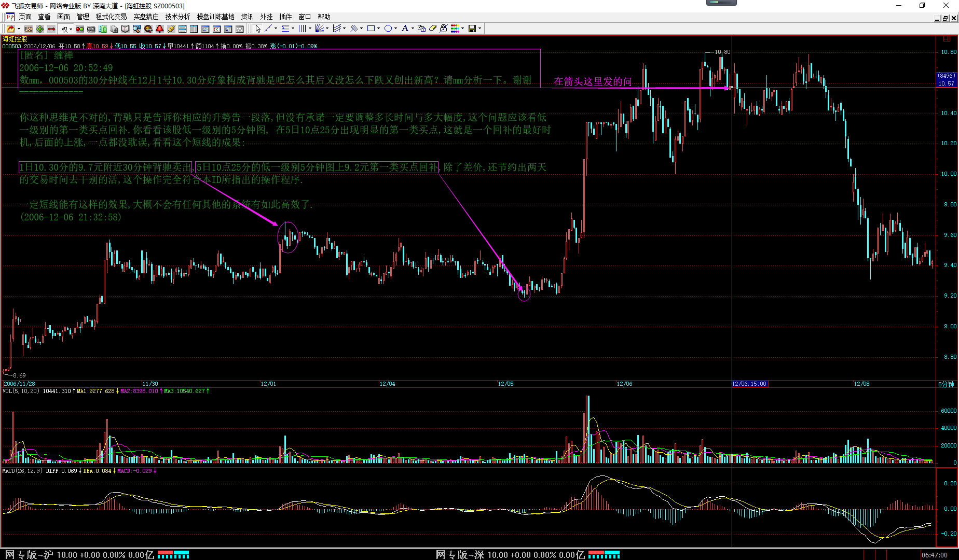Image resolution: width=959 pixels, height=560 pixels.
Task: Open the 程式化交易 menu
Action: pos(111,17)
